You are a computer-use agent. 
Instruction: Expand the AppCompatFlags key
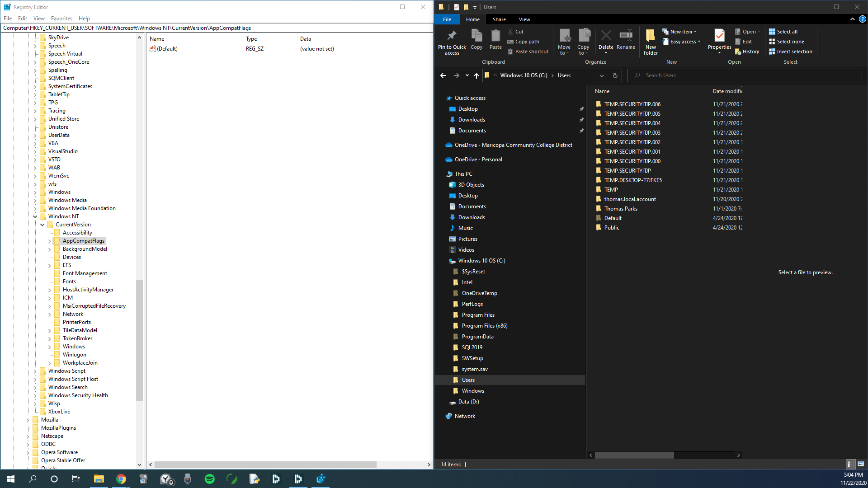point(49,241)
